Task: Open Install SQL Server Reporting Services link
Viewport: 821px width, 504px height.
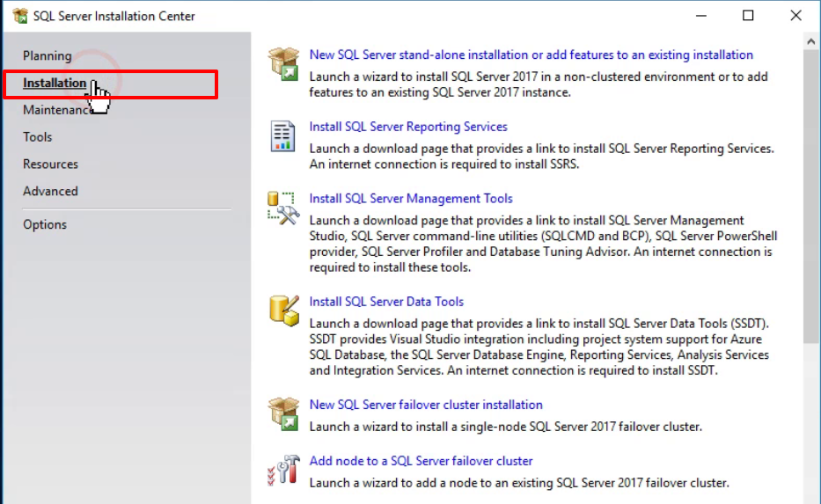Action: (408, 127)
